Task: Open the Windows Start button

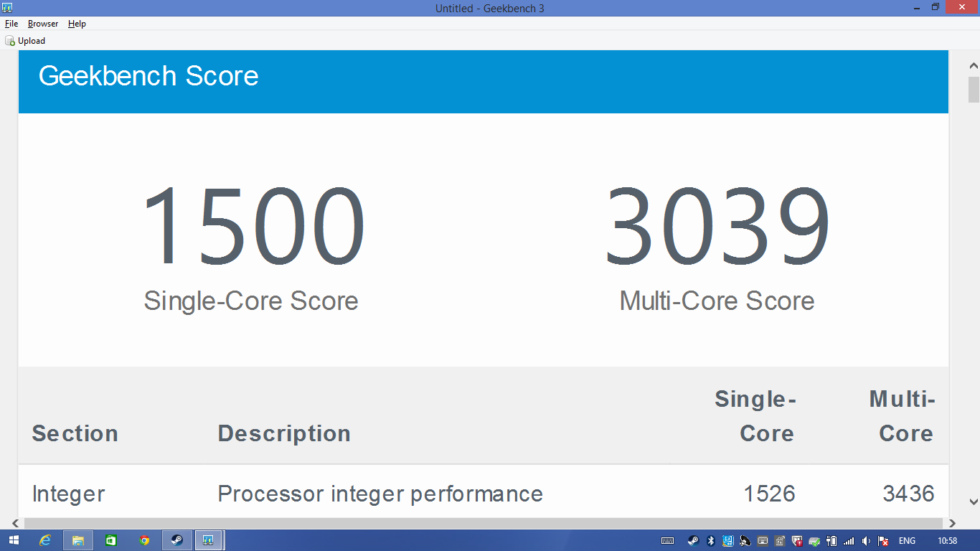Action: coord(14,540)
